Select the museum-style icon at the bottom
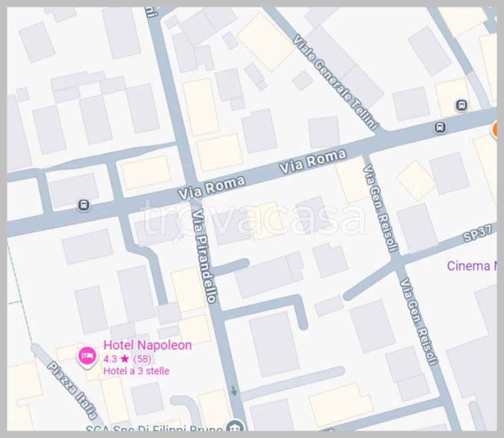The height and width of the screenshot is (438, 504). click(x=234, y=427)
